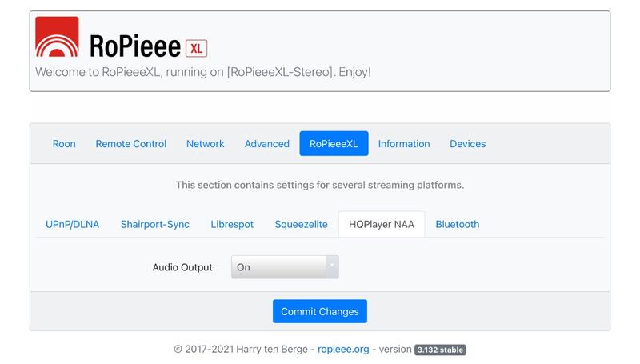Click the RoPieee red logo icon
Image resolution: width=640 pixels, height=364 pixels.
click(57, 38)
